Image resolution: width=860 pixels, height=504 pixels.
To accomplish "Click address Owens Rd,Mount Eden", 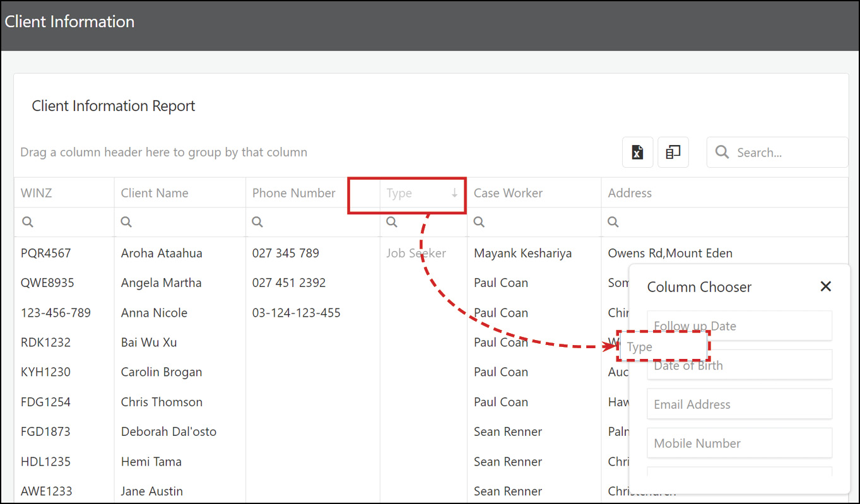I will 670,253.
